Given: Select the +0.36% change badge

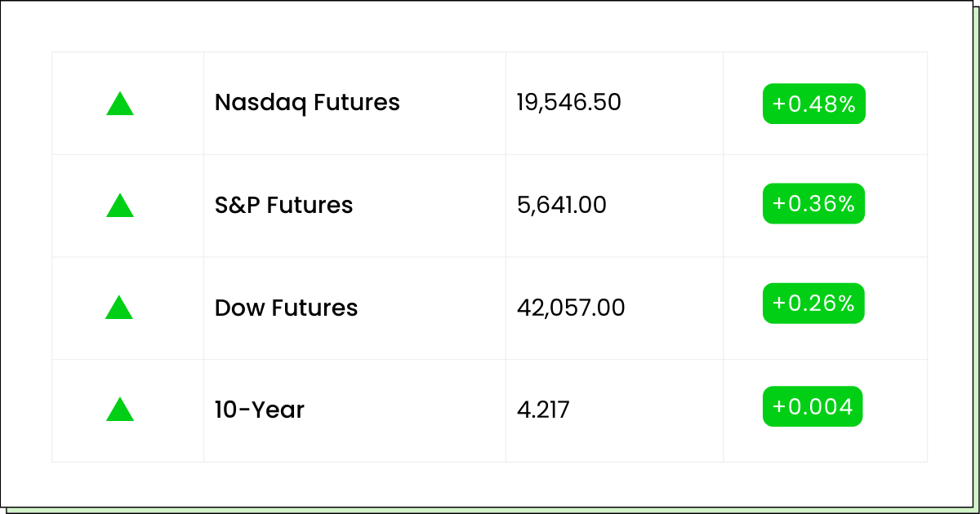Looking at the screenshot, I should point(813,204).
